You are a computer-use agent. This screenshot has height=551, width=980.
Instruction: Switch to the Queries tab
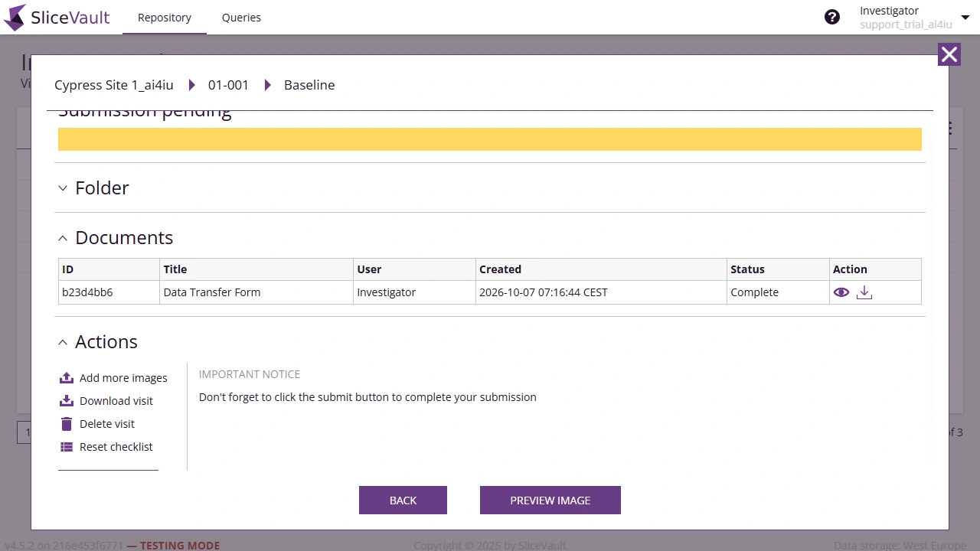point(241,18)
